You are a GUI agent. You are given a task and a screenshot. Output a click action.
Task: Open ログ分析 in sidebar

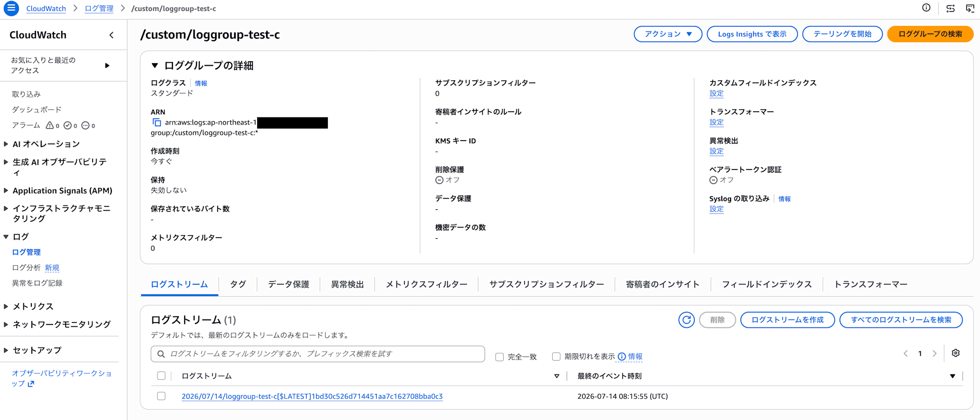coord(26,268)
